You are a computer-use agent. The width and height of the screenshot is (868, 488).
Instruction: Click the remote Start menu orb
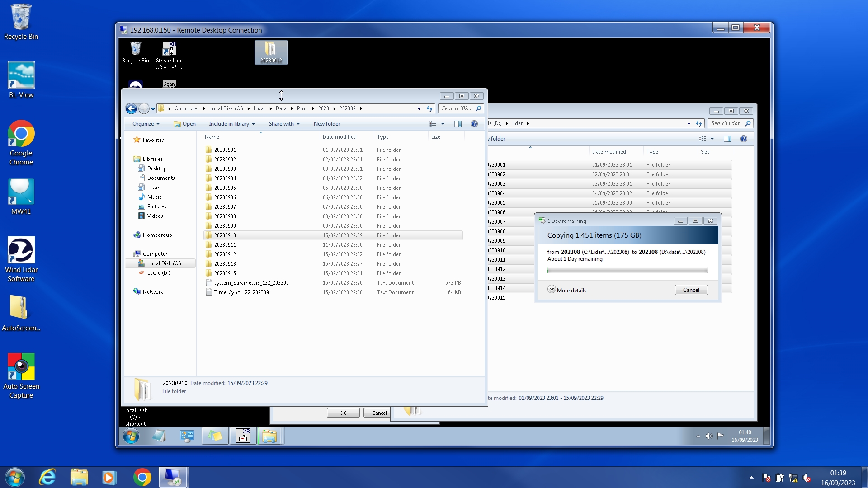(x=131, y=436)
